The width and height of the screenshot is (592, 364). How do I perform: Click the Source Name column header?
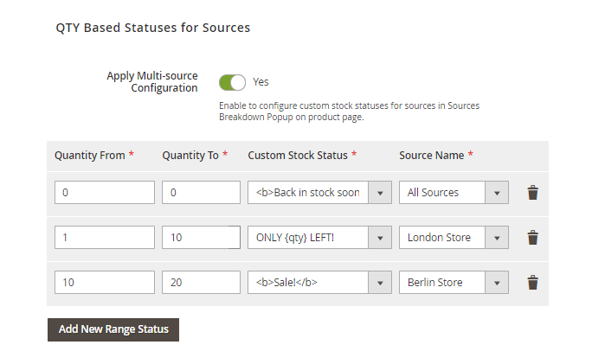(x=431, y=156)
